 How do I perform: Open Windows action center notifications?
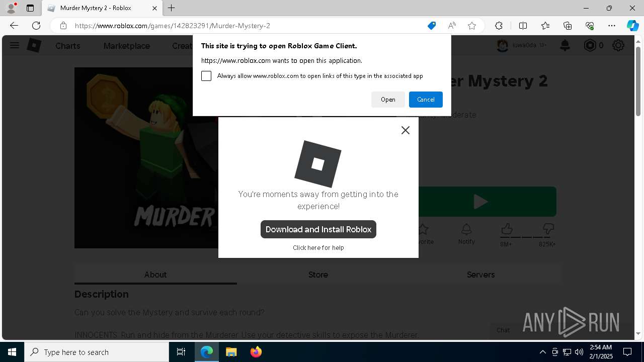coord(628,352)
